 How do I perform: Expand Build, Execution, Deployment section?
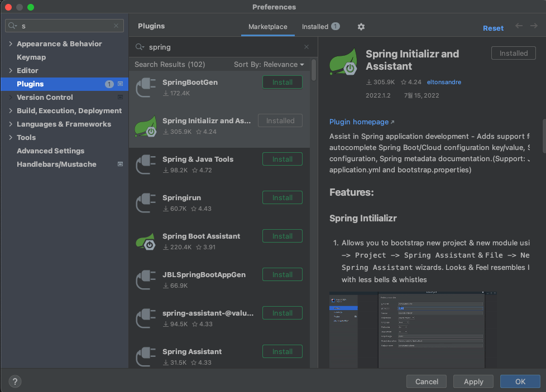tap(11, 110)
